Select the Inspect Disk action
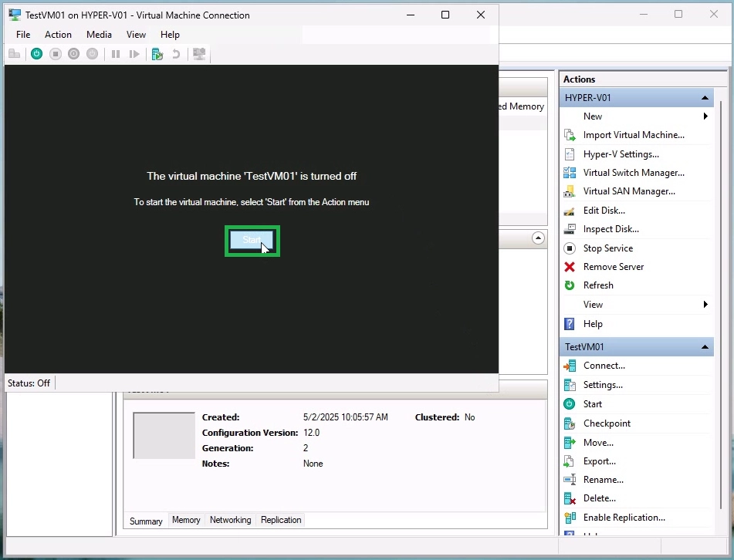This screenshot has height=560, width=734. (611, 228)
